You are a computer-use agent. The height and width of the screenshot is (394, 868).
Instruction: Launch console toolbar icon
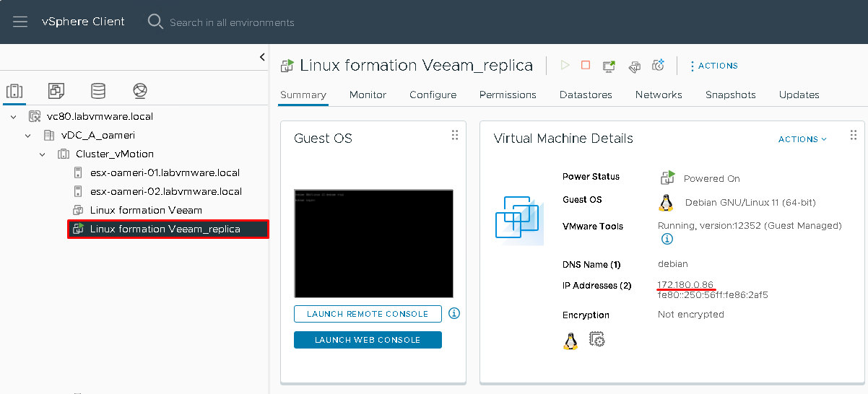coord(609,66)
